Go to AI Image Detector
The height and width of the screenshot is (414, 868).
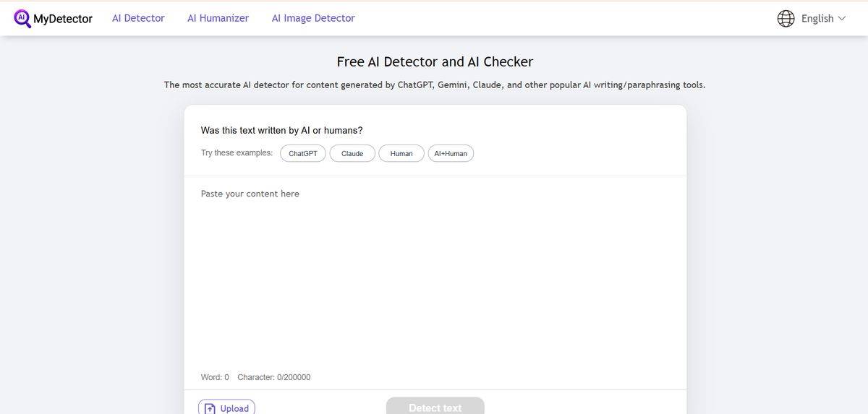[x=313, y=18]
